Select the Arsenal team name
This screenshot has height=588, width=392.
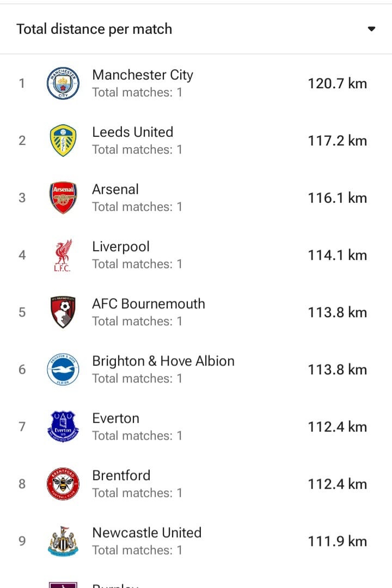[115, 190]
